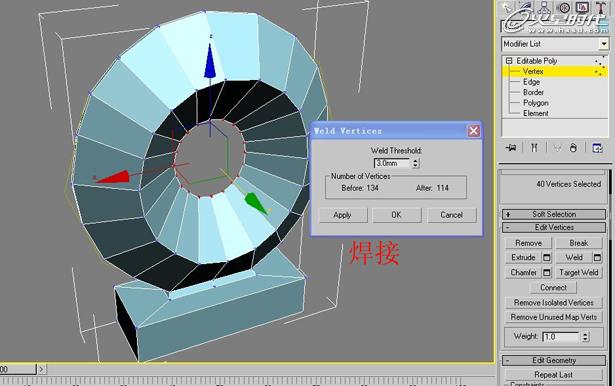Click the Weld Threshold value field
The image size is (615, 386).
(392, 163)
